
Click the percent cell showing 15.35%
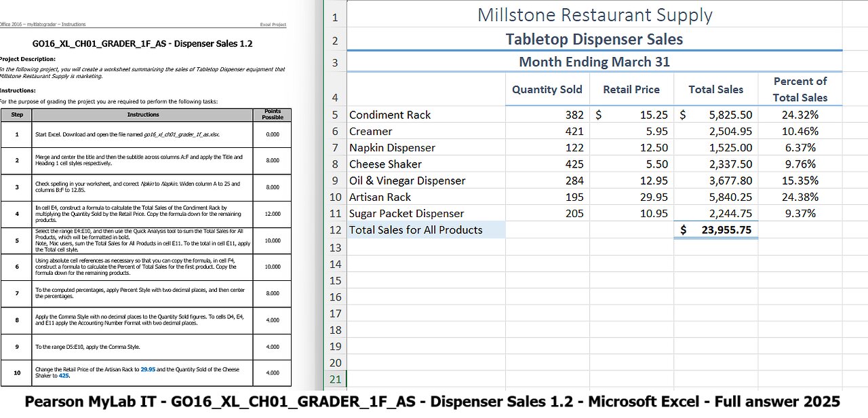[x=800, y=180]
